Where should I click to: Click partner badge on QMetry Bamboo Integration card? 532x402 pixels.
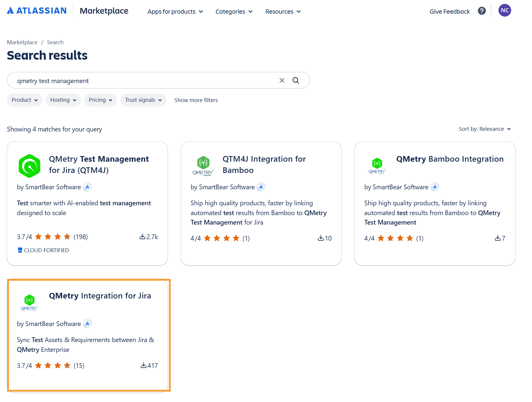[x=435, y=187]
